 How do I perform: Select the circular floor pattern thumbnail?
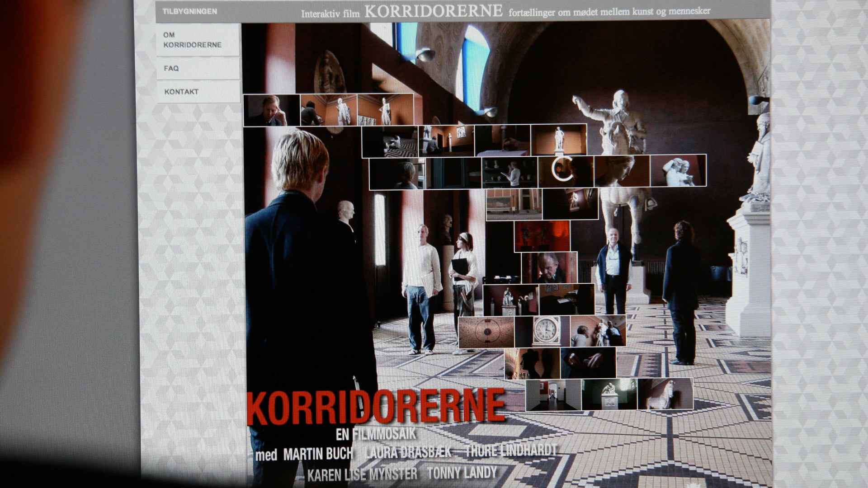pyautogui.click(x=486, y=332)
